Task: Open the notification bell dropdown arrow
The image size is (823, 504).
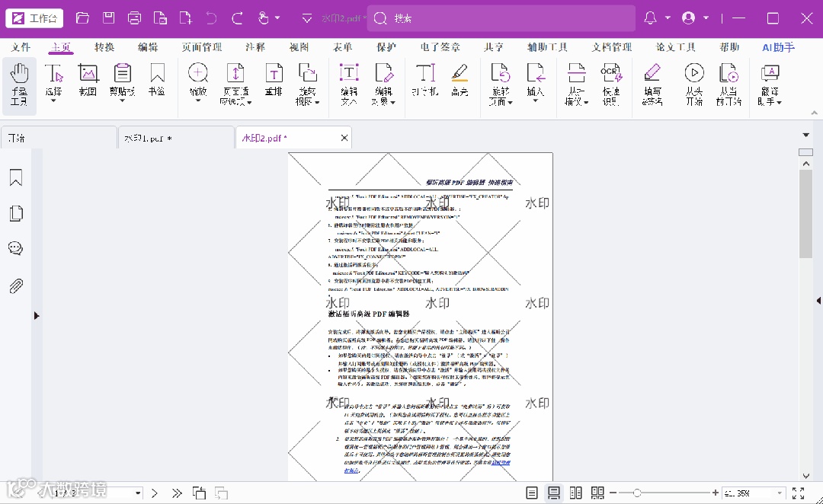Action: coord(668,18)
